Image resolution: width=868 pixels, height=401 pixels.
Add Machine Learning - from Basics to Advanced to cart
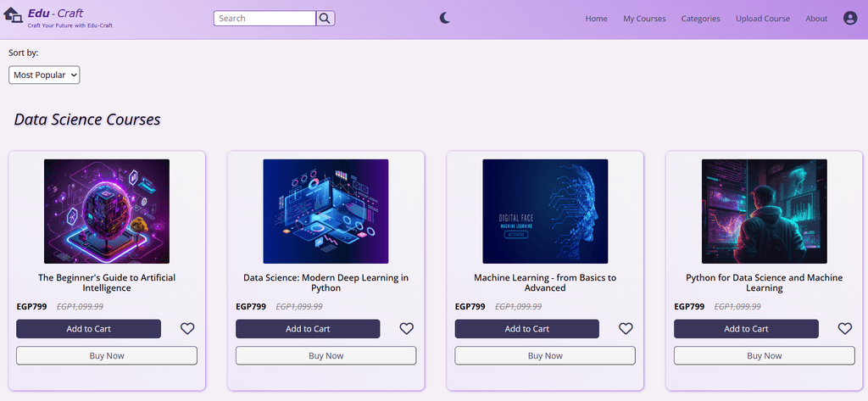point(527,328)
